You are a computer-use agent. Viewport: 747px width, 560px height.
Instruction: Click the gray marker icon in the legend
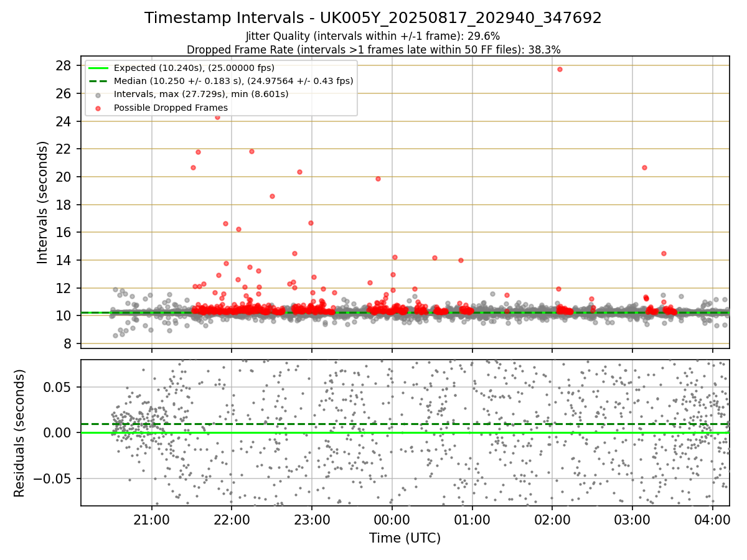click(98, 95)
